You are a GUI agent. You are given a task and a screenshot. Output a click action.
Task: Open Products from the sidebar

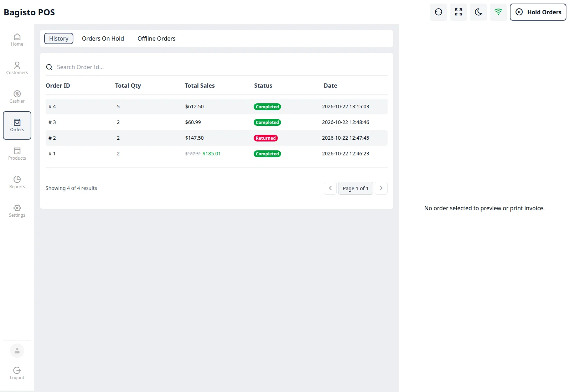(x=17, y=154)
